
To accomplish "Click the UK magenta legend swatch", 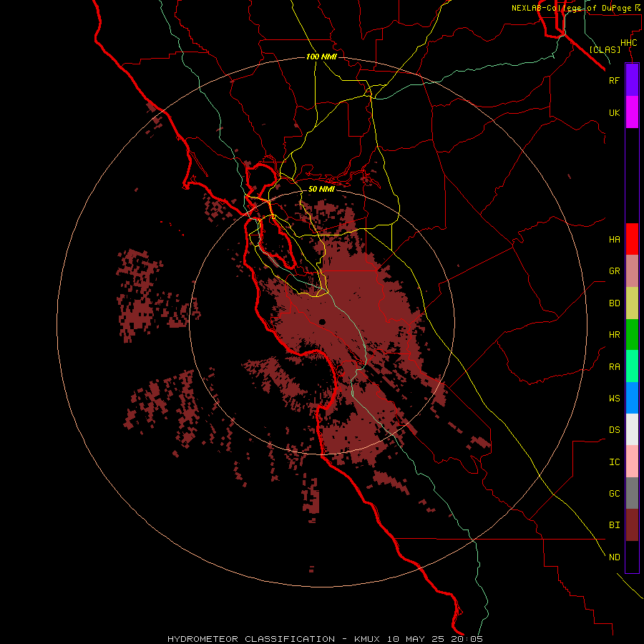I will (x=632, y=112).
